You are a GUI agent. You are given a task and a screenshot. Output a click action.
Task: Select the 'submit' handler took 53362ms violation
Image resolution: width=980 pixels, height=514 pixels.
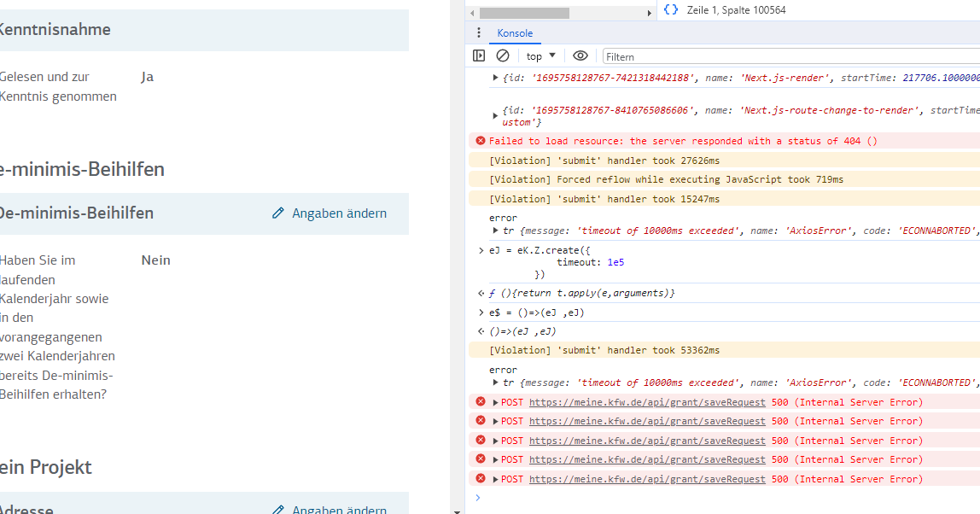click(x=604, y=350)
